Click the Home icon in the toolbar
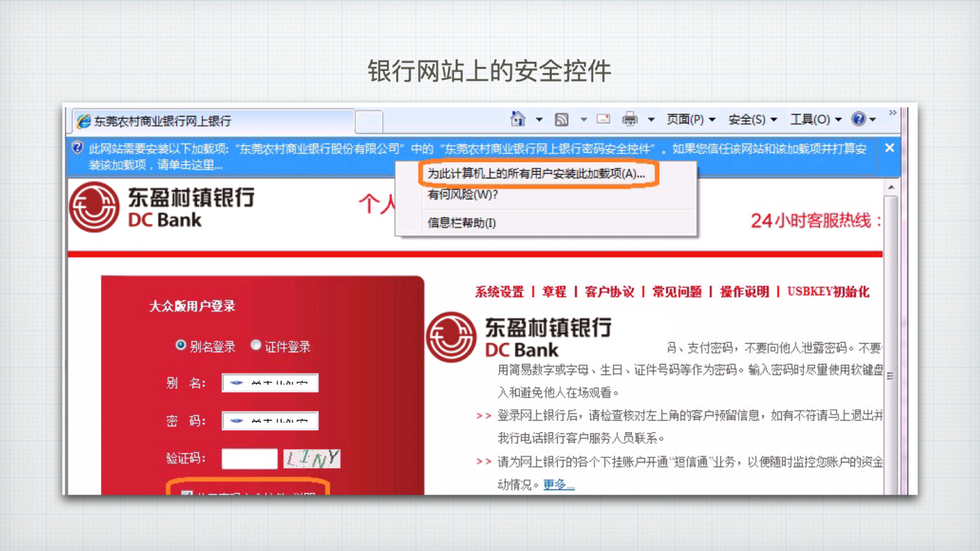This screenshot has height=551, width=980. point(518,119)
